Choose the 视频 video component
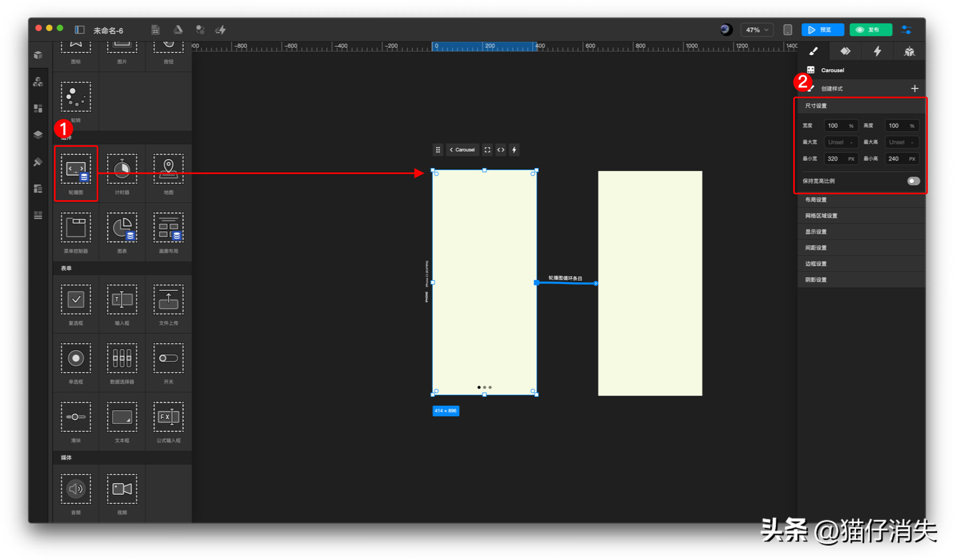The width and height of the screenshot is (954, 560). tap(122, 493)
